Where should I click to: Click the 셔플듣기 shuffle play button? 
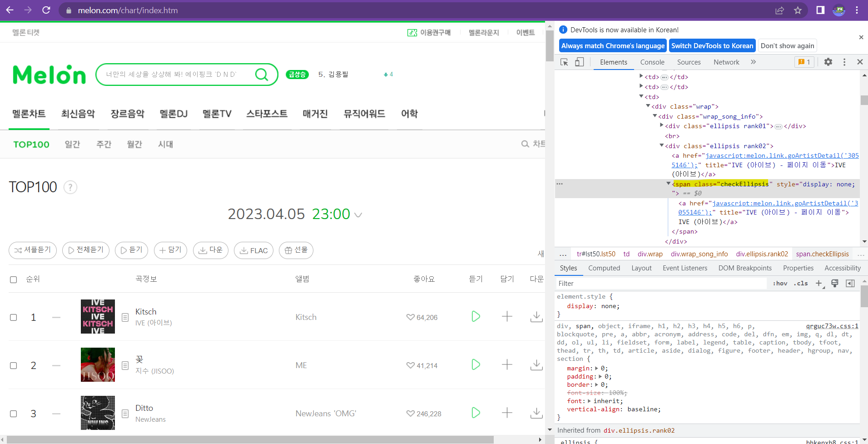point(33,250)
